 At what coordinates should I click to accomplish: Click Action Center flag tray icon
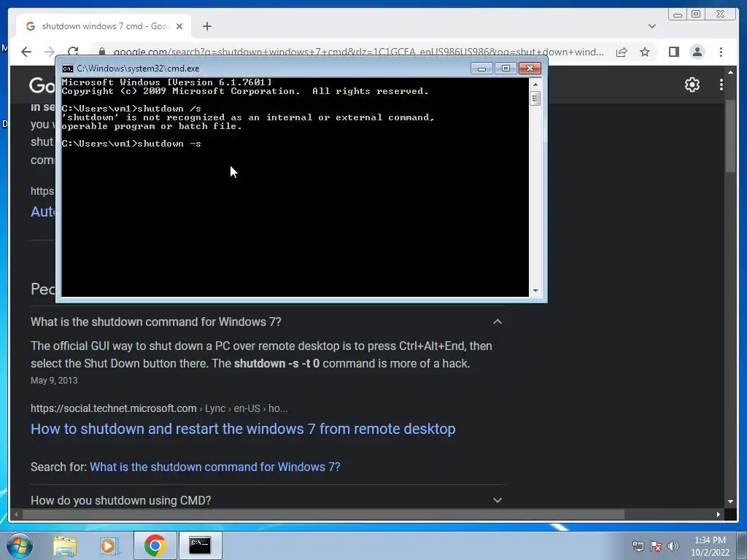(656, 547)
